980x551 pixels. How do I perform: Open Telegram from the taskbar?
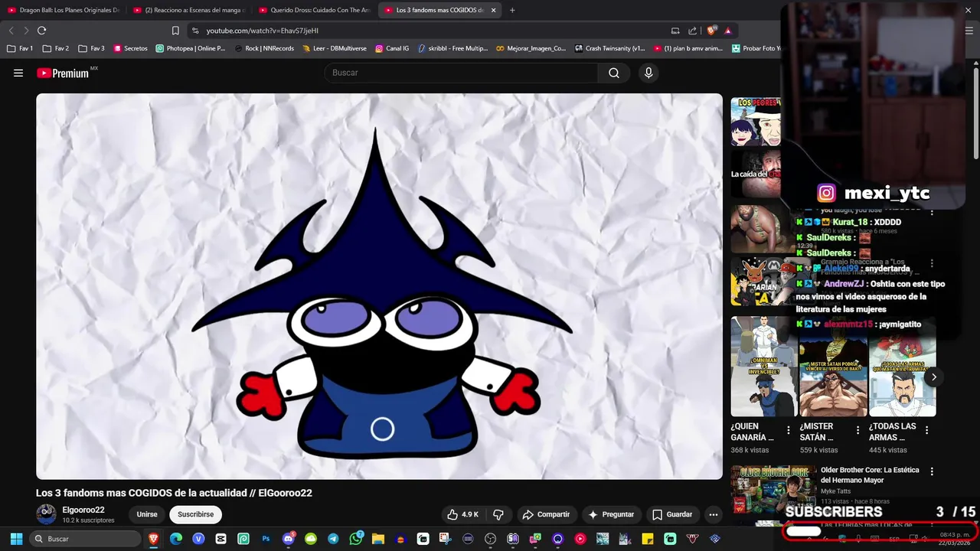tap(333, 539)
